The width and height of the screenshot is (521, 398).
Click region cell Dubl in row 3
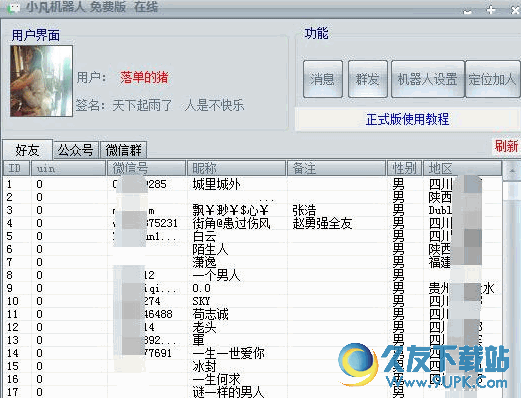click(440, 210)
